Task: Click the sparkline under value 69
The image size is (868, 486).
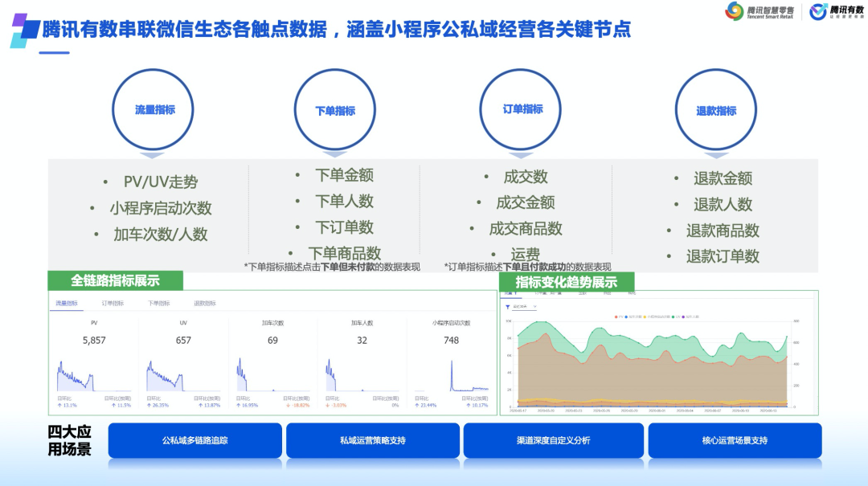Action: [x=272, y=374]
